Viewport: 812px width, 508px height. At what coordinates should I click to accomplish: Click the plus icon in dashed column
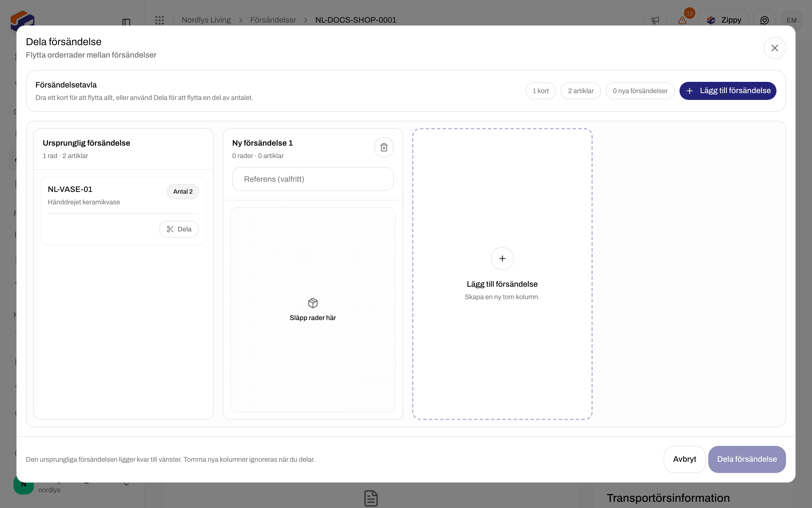click(502, 258)
